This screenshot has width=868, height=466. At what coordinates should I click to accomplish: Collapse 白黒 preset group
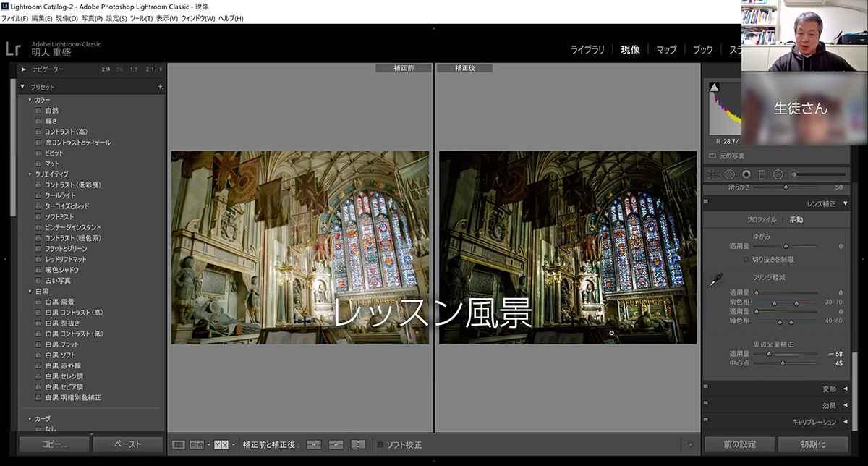[x=30, y=291]
